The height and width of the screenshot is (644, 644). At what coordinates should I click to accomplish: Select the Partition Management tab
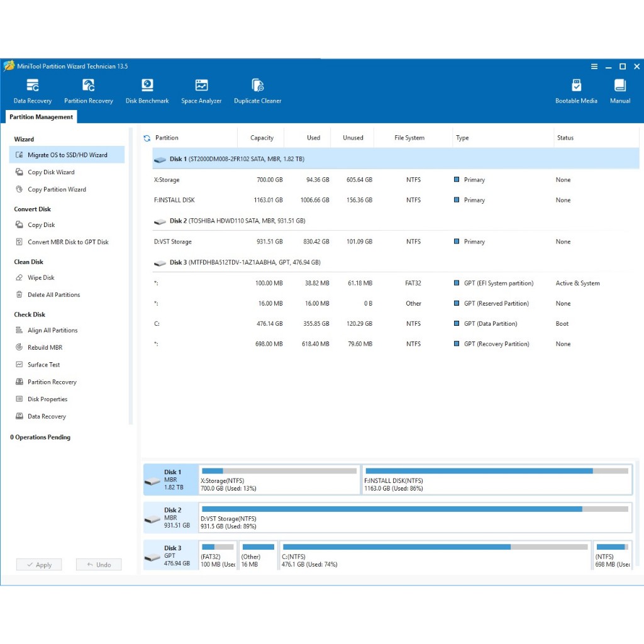(42, 117)
